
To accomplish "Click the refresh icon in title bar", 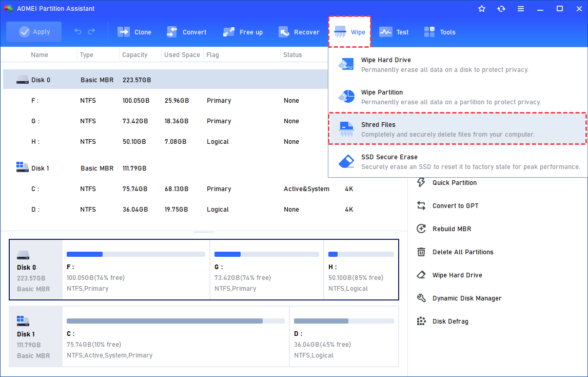I will [501, 9].
